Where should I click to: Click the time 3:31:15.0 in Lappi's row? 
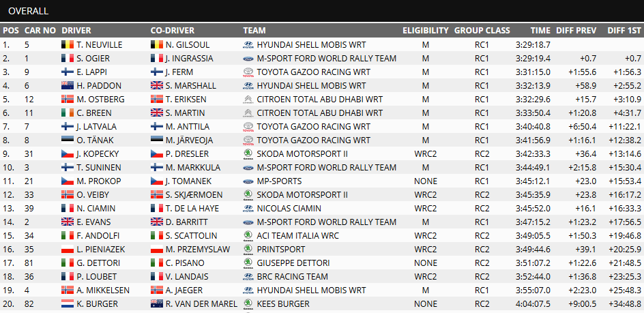(533, 72)
